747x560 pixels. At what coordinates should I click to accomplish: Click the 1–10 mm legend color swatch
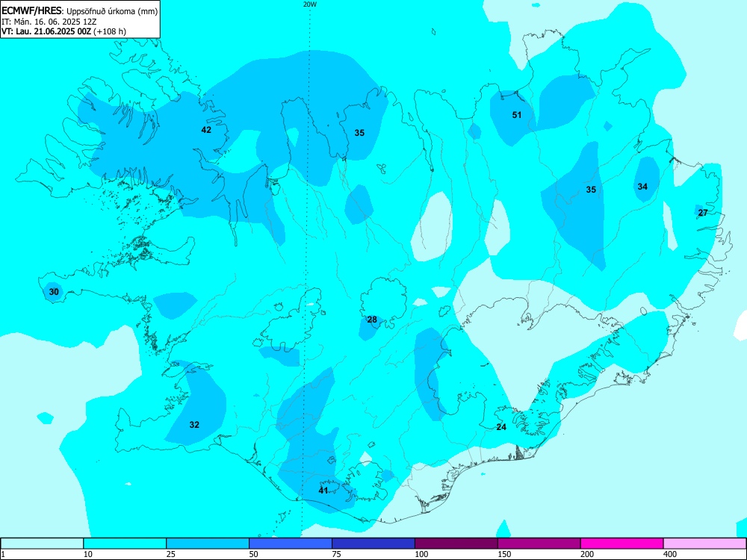pyautogui.click(x=42, y=544)
